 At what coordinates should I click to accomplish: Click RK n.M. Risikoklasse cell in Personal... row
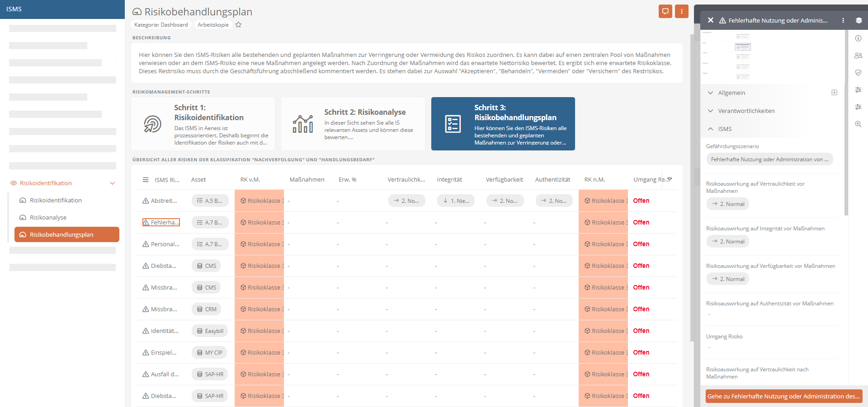[x=604, y=244]
